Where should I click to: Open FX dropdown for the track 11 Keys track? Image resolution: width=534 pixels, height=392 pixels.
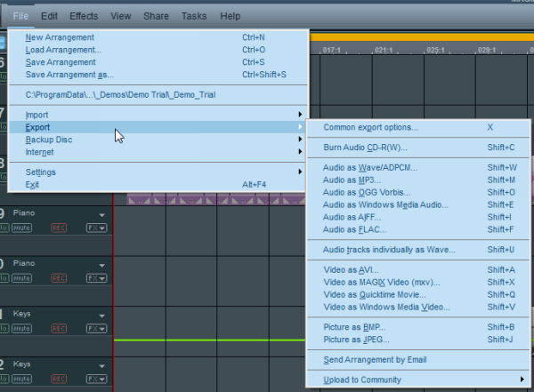pos(96,329)
